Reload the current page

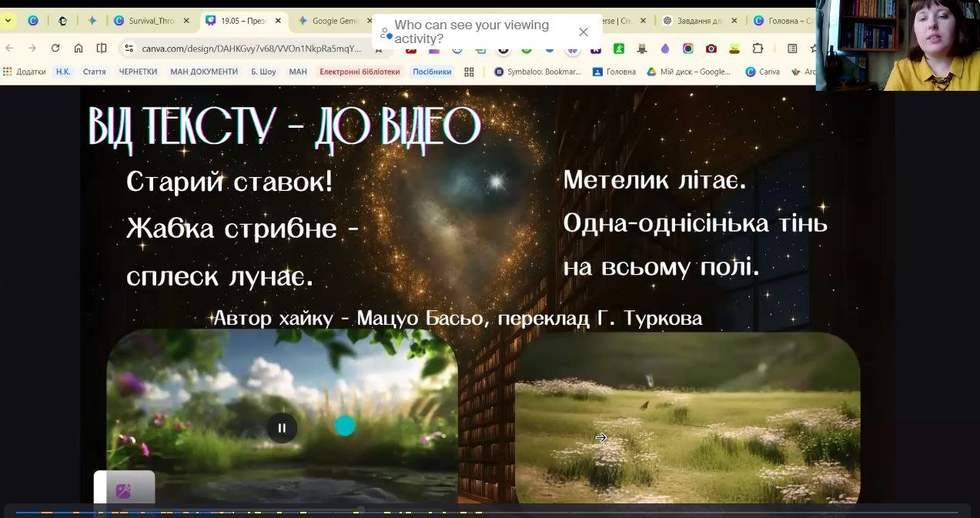[x=55, y=48]
